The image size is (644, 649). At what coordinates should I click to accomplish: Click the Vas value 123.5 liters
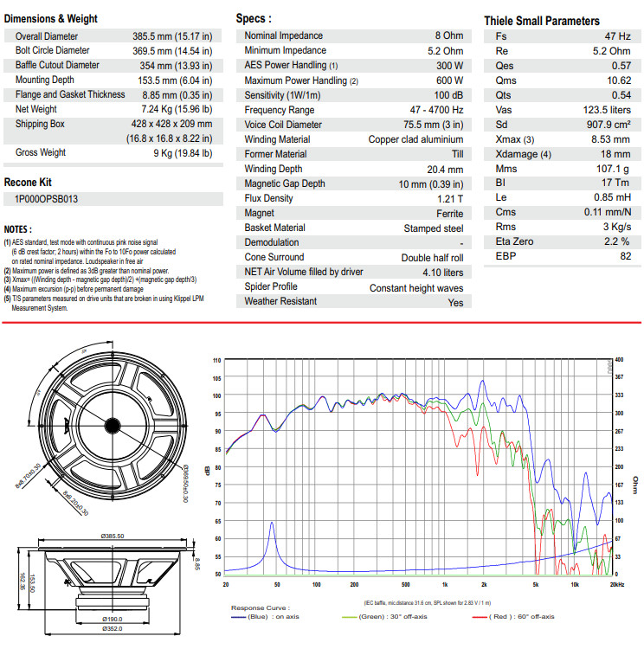point(607,110)
